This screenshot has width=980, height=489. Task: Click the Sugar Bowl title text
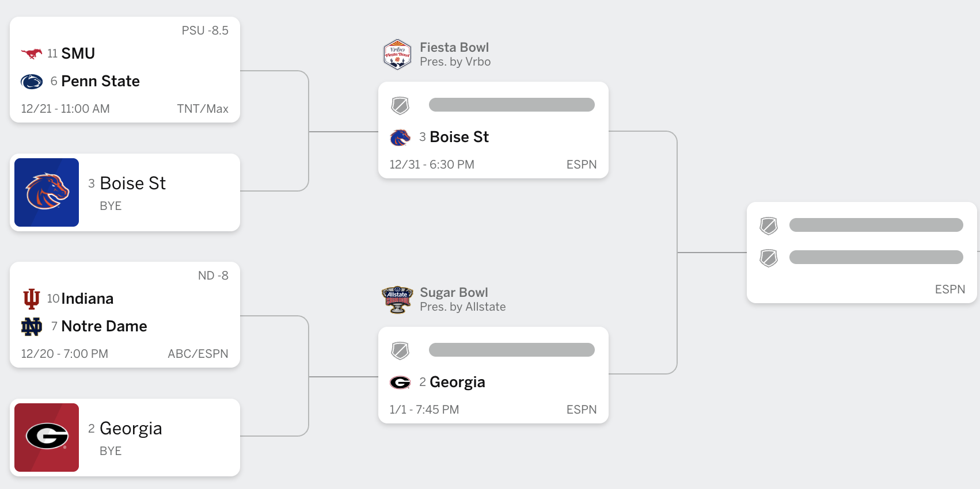[454, 292]
